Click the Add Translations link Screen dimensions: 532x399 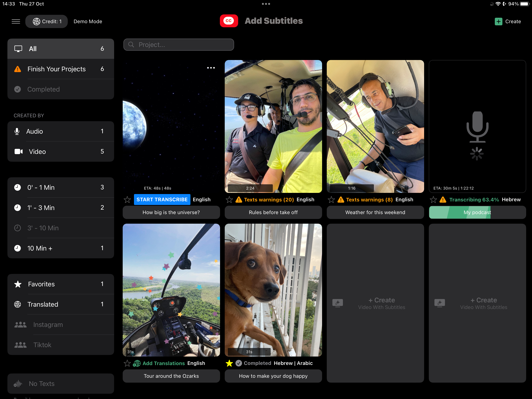[x=164, y=363]
